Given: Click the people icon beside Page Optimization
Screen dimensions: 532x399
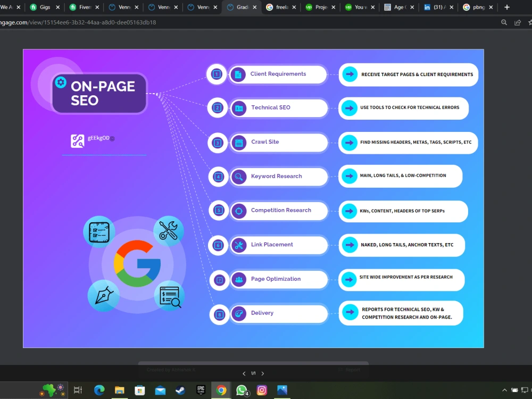Looking at the screenshot, I should 239,280.
